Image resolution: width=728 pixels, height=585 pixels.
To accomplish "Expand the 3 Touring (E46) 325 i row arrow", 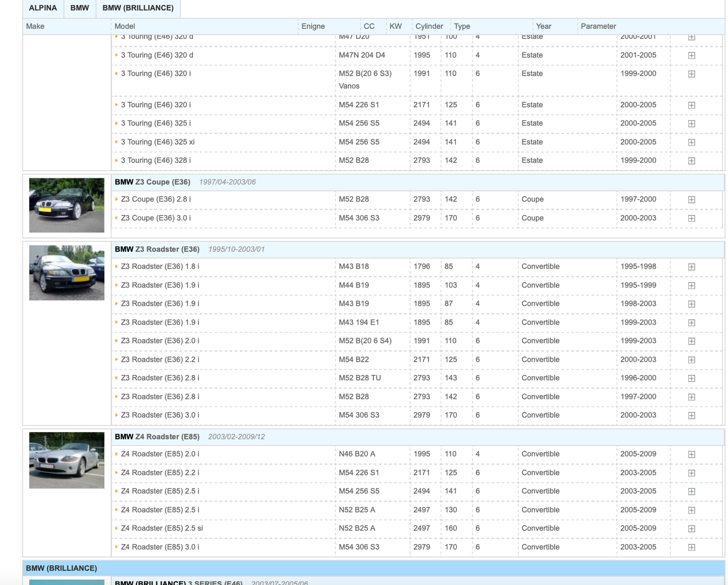I will point(116,123).
